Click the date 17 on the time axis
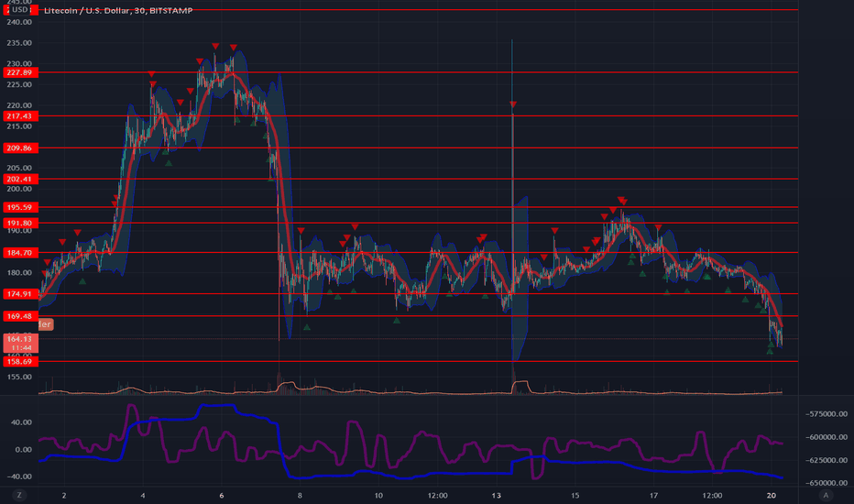The image size is (854, 504). [x=653, y=495]
